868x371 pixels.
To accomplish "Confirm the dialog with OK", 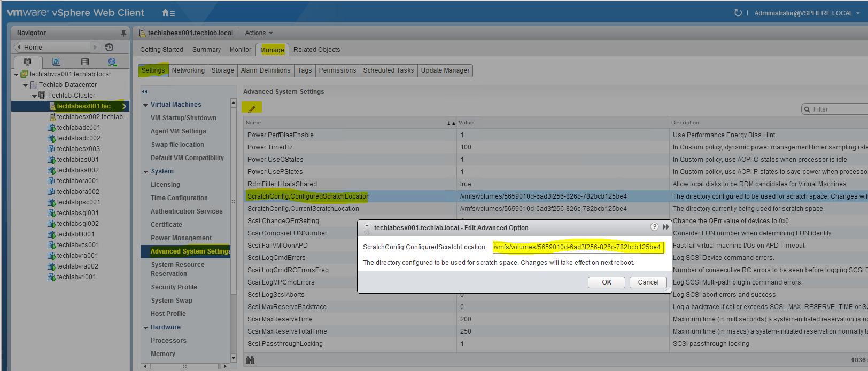I will tap(607, 282).
